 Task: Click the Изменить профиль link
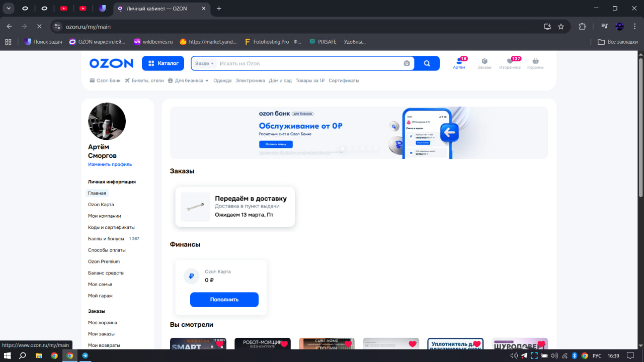pyautogui.click(x=110, y=164)
